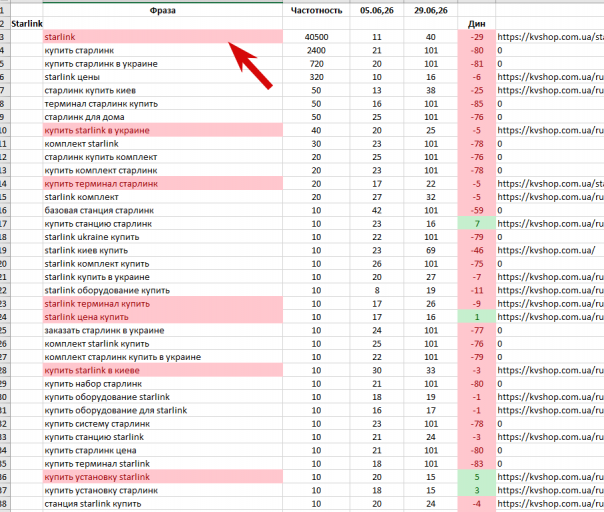Select highlighted cell 'starlink цена купить'
The width and height of the screenshot is (604, 512).
click(163, 317)
